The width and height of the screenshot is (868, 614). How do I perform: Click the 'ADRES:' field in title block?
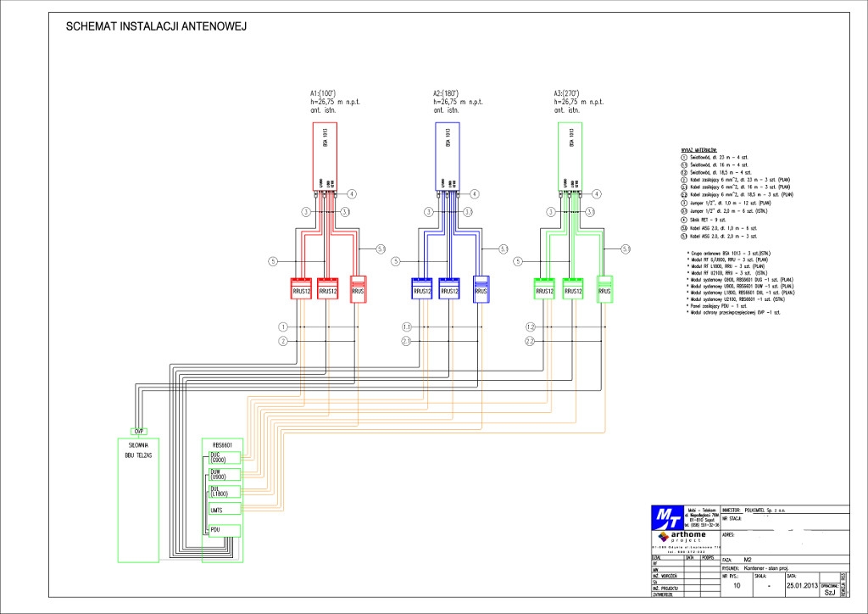[x=785, y=543]
